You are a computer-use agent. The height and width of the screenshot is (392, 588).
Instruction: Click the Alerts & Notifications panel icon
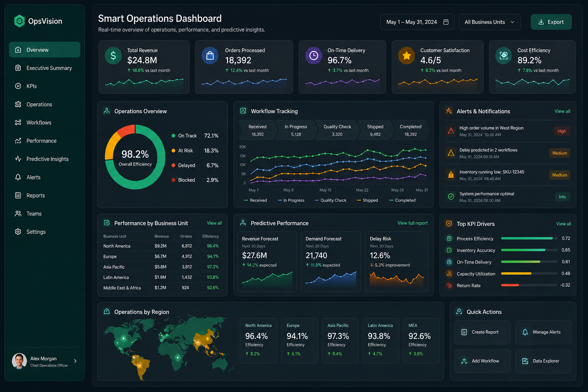click(449, 111)
